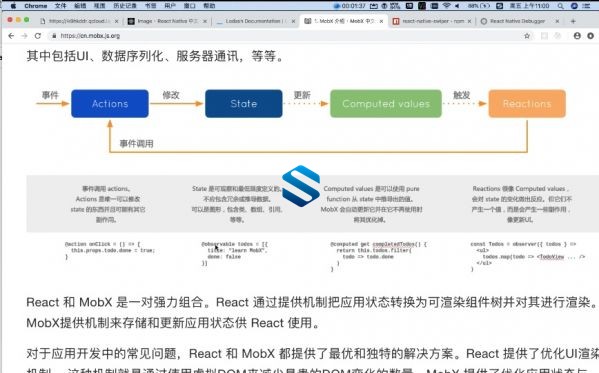Close the Image React Native tab
The width and height of the screenshot is (599, 373).
tap(205, 21)
